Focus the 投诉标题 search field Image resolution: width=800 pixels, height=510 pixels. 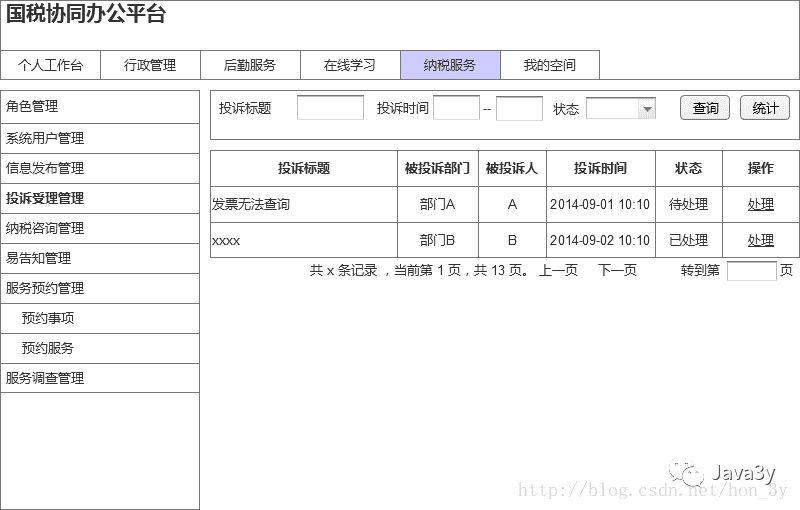point(330,108)
